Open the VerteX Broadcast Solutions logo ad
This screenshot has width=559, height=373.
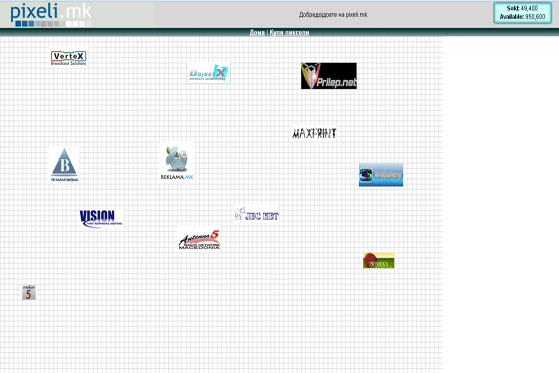(68, 58)
